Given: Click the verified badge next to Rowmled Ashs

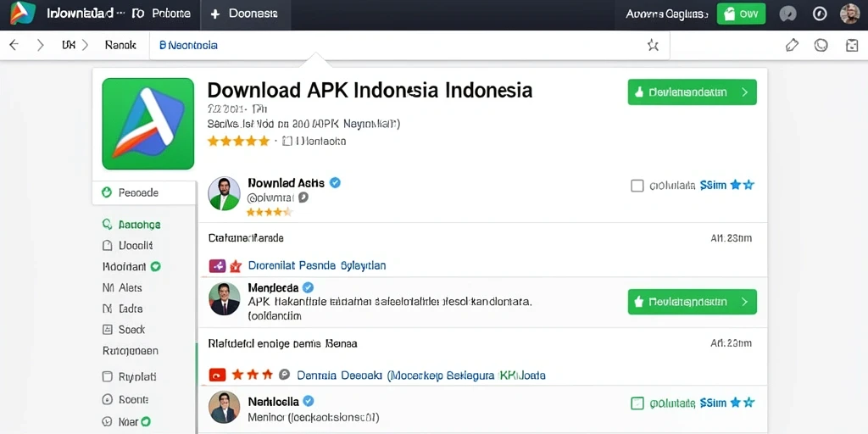Looking at the screenshot, I should (335, 183).
